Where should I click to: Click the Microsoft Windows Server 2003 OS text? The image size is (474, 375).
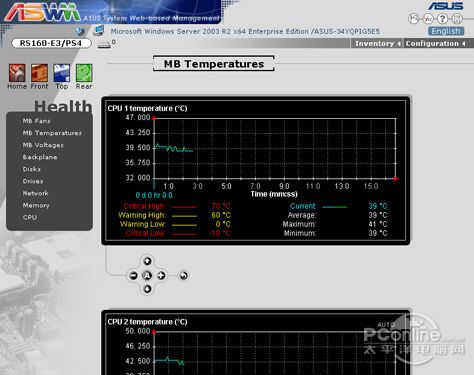(245, 31)
